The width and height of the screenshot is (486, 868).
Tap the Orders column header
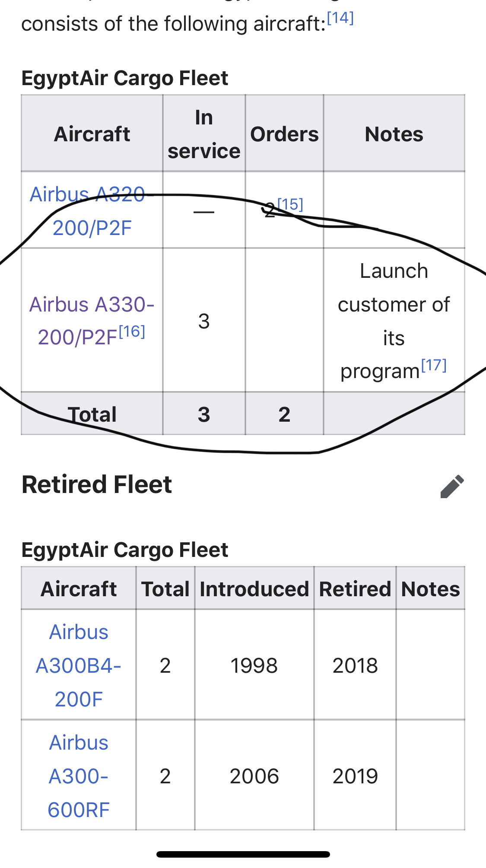(284, 134)
